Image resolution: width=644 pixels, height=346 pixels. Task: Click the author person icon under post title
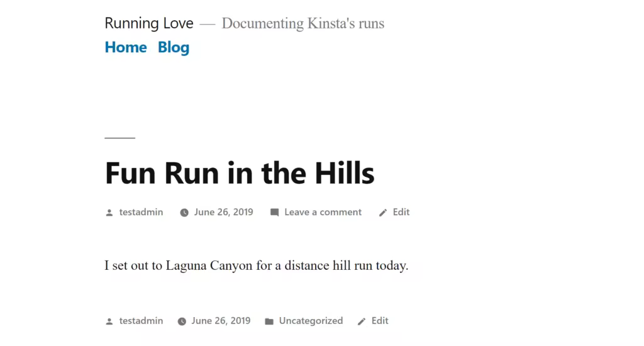(x=109, y=213)
